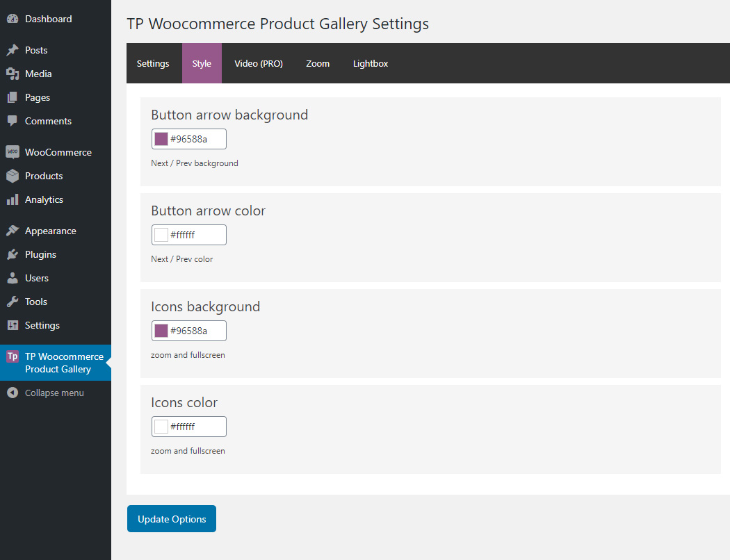Go to the Lightbox tab

(x=371, y=64)
